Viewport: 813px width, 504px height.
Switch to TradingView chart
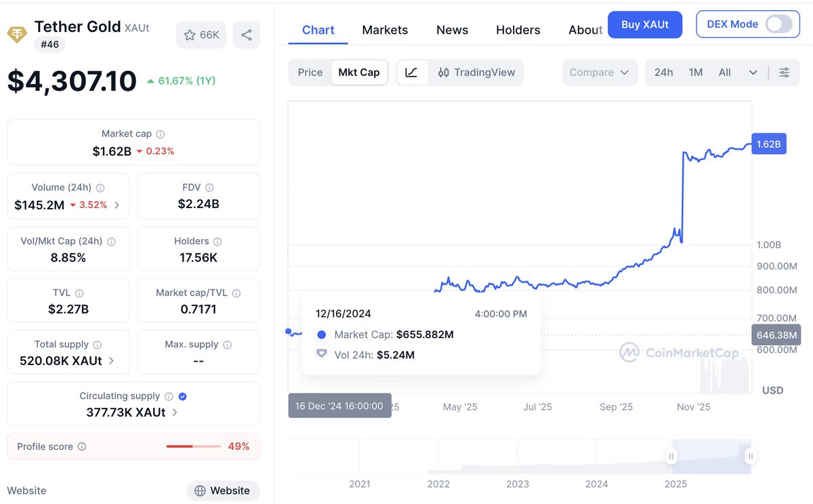pos(476,72)
